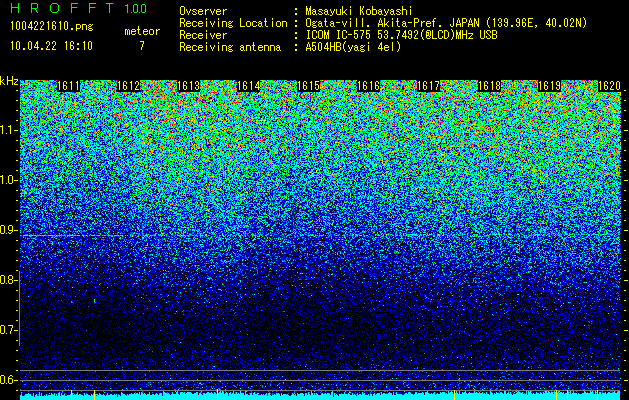Click the 0.8 frequency axis label
Screen dimensions: 629x400
7,280
